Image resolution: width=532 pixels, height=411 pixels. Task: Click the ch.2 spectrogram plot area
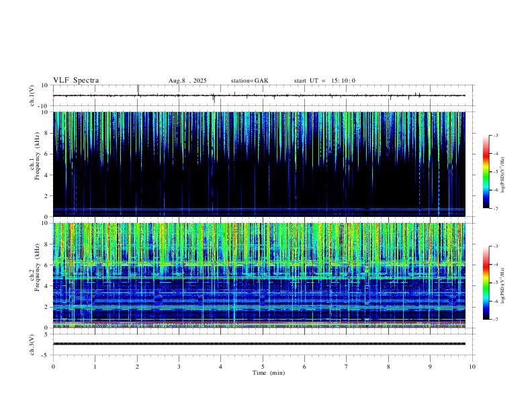coord(259,275)
